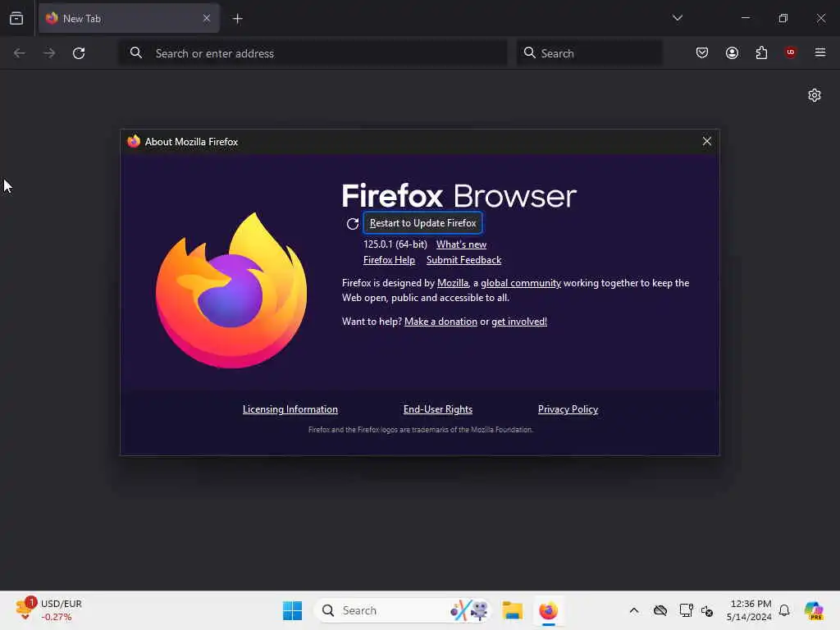This screenshot has height=630, width=840.
Task: Open the notifications bell icon
Action: point(784,610)
